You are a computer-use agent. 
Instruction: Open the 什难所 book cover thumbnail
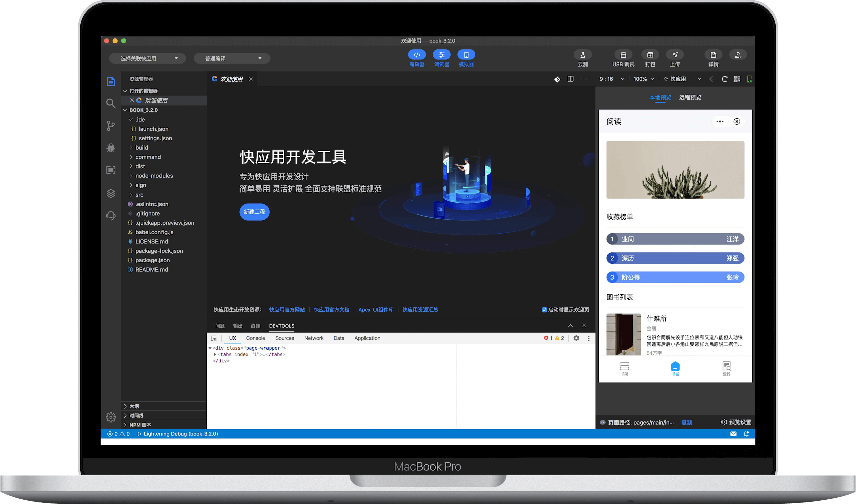623,334
